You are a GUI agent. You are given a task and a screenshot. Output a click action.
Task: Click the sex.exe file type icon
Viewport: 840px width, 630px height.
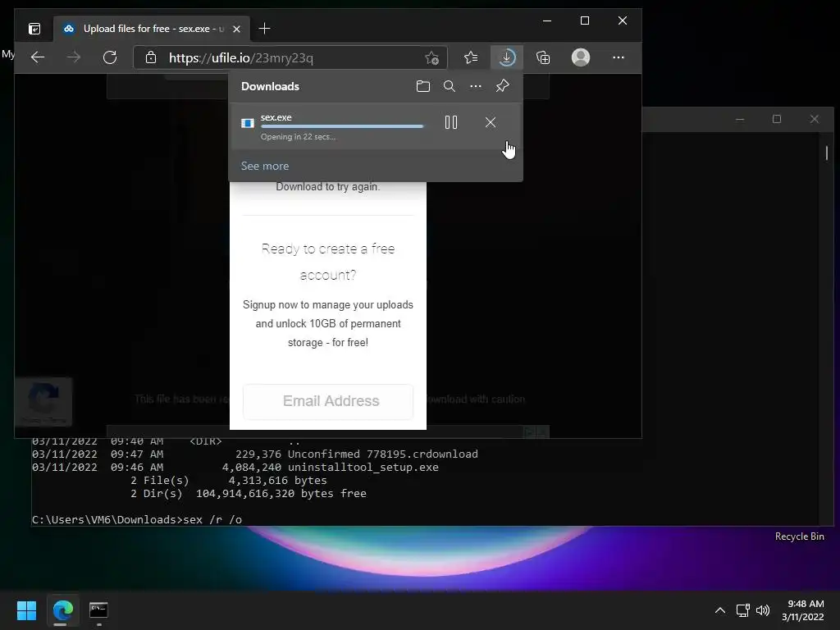[248, 123]
